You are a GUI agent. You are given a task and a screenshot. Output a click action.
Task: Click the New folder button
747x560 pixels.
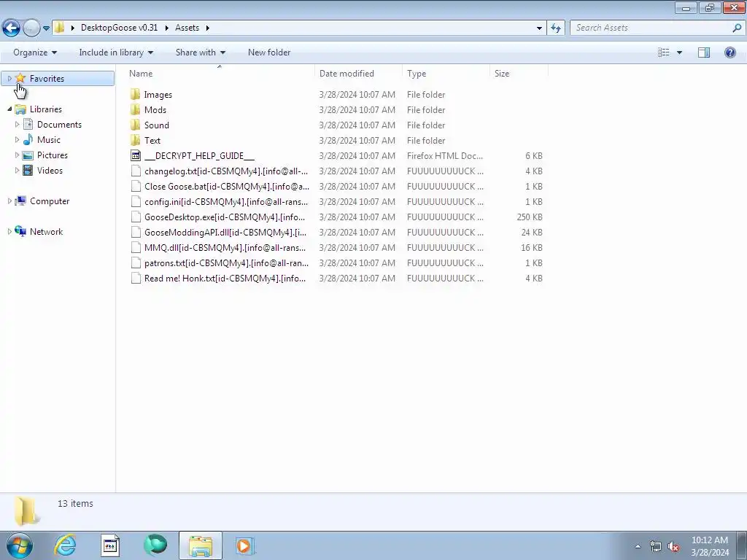click(269, 52)
